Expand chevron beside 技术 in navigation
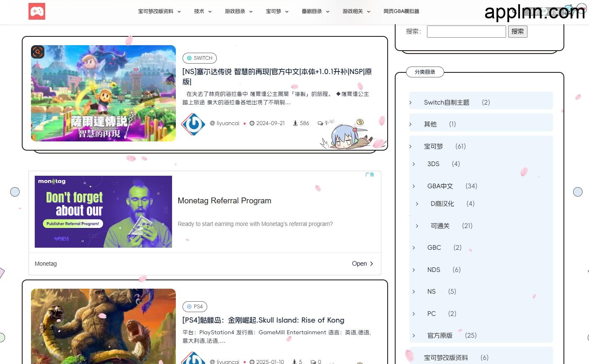This screenshot has width=589, height=364. coord(210,12)
